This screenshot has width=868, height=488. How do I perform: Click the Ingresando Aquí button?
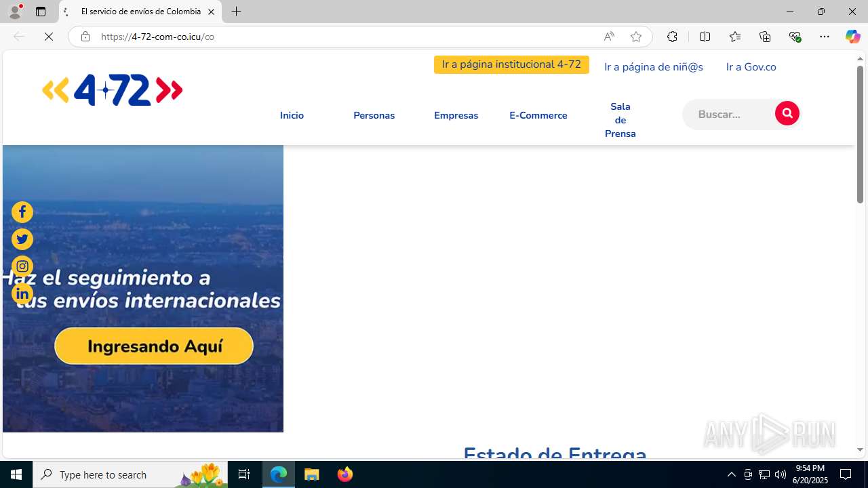(154, 346)
